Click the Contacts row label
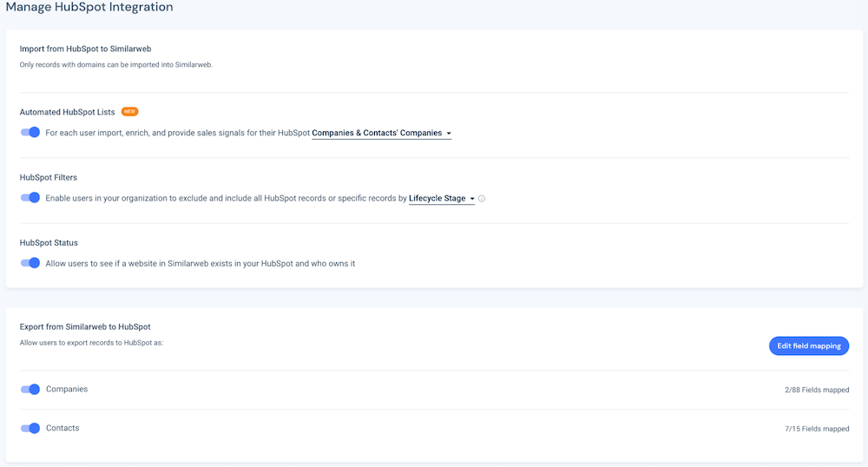The height and width of the screenshot is (467, 868). pos(62,428)
